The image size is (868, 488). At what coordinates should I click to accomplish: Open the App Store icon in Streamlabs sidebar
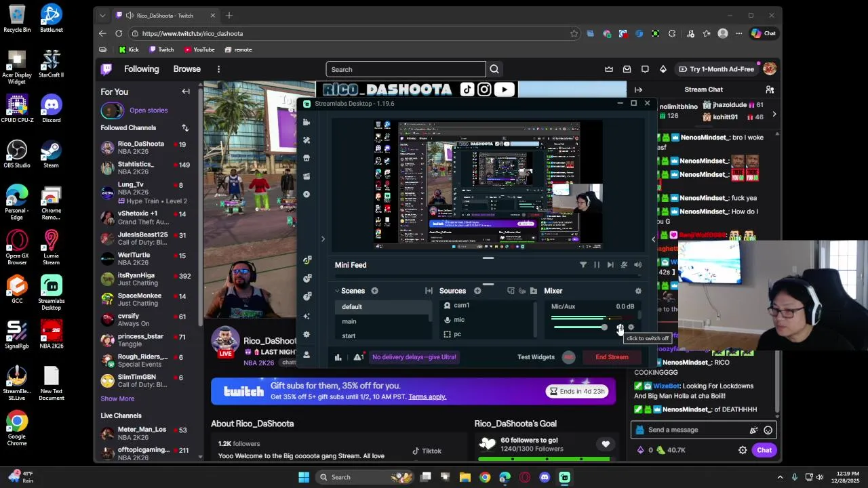(x=307, y=158)
